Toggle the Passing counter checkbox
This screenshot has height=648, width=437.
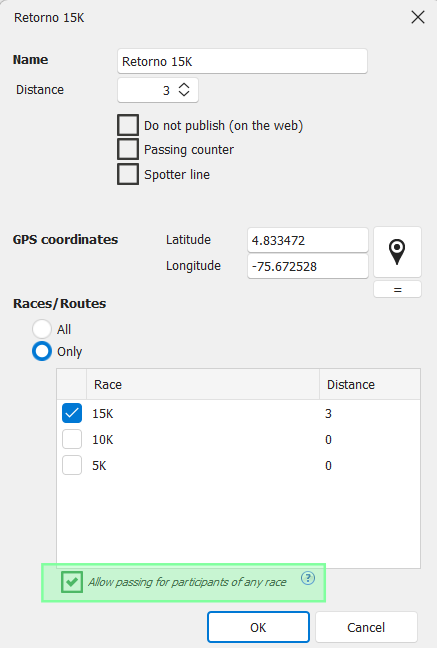pos(128,149)
